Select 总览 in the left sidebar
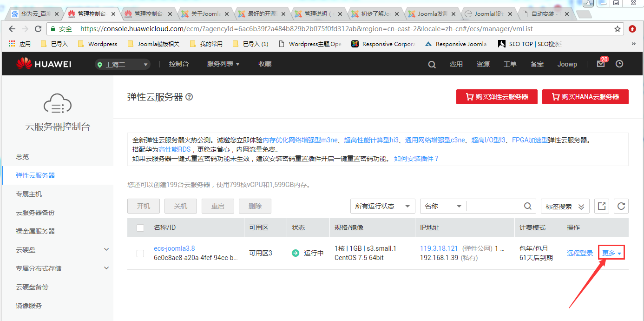 (22, 157)
